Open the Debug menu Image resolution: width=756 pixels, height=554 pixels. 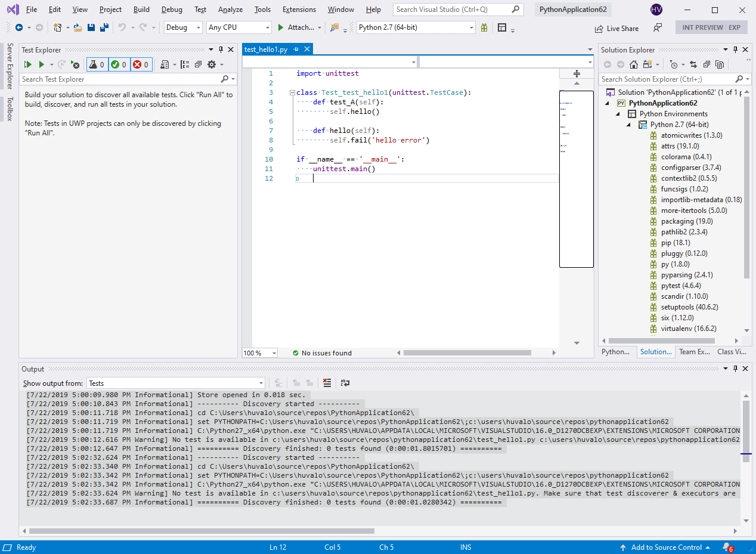(x=172, y=10)
